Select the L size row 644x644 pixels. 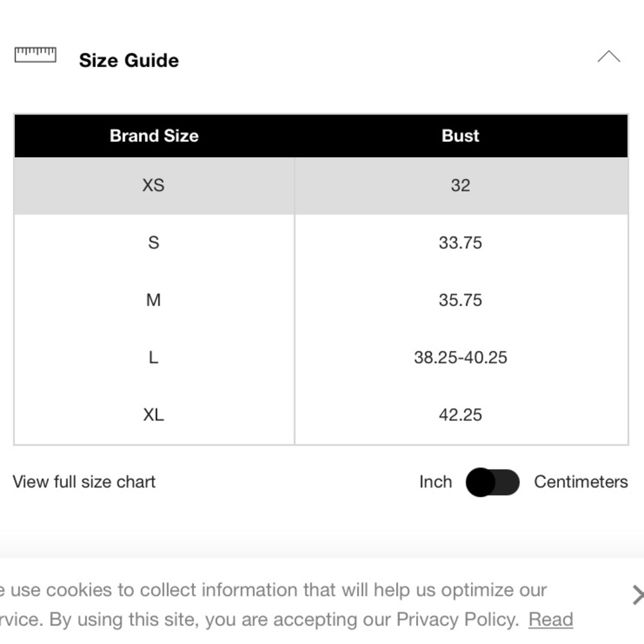[153, 357]
